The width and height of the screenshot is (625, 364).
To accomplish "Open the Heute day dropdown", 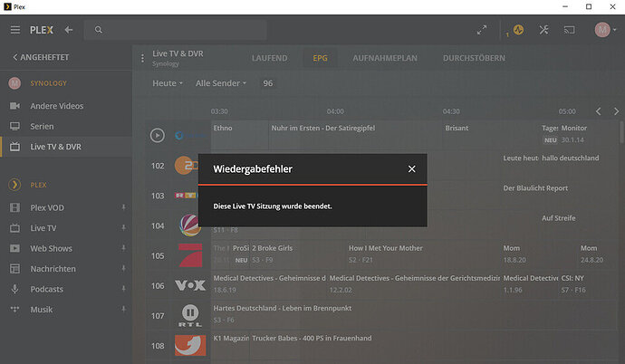I will (x=168, y=83).
